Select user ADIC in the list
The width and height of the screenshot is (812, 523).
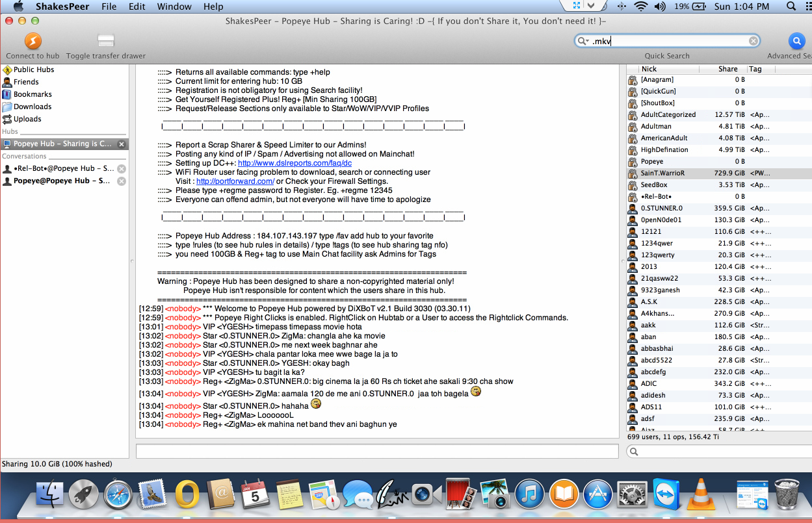pos(719,384)
